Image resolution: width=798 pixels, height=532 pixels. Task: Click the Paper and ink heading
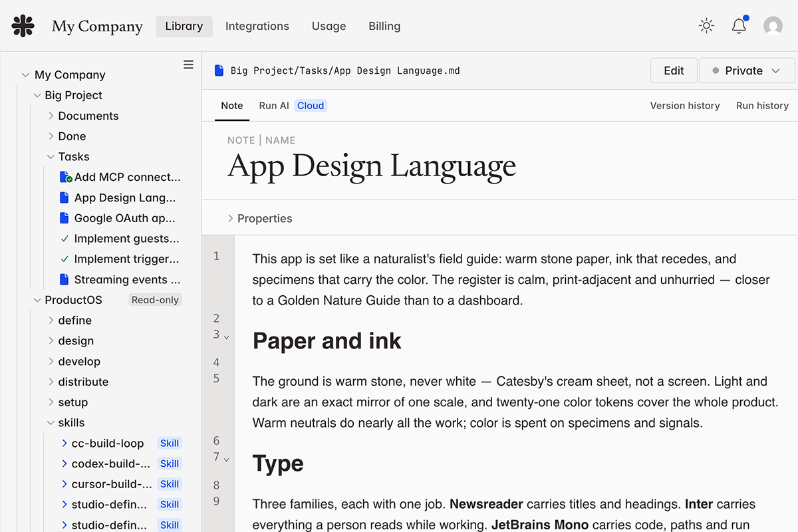327,341
